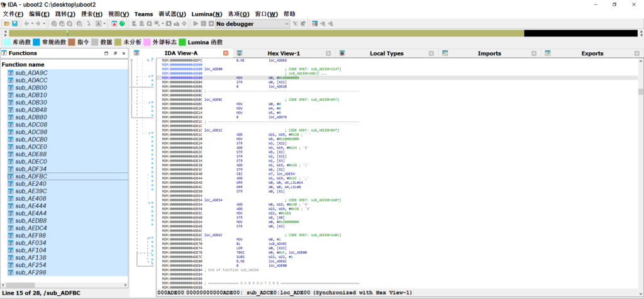Select sub_AF298 in the Functions list
Screen dimensions: 644x299
point(68,273)
